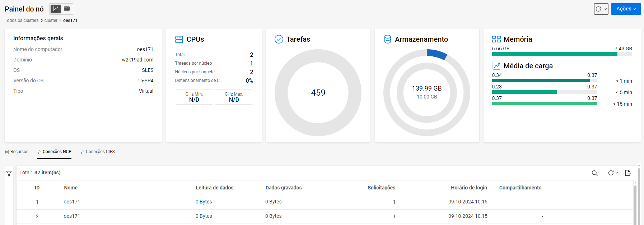This screenshot has height=225, width=644.
Task: Sort table by Horário de login column
Action: coord(468,188)
